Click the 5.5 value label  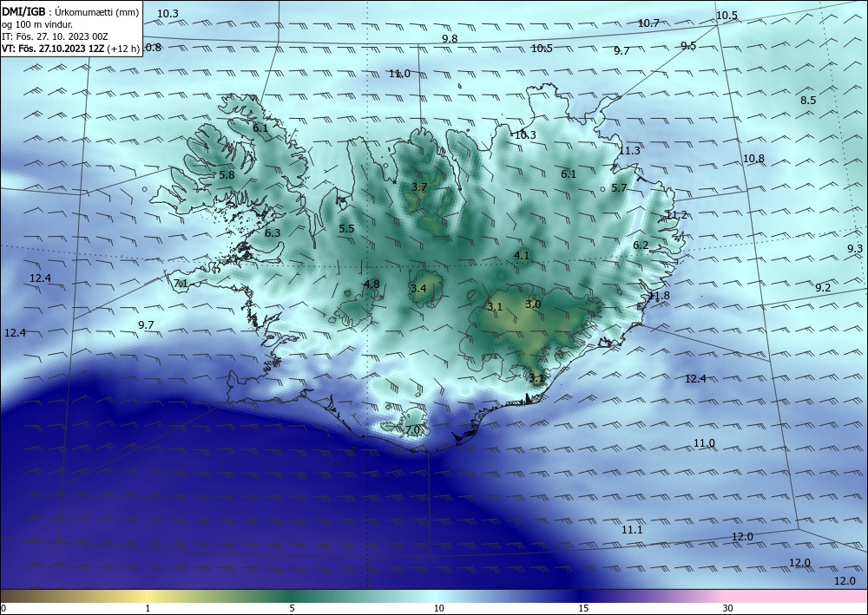346,228
